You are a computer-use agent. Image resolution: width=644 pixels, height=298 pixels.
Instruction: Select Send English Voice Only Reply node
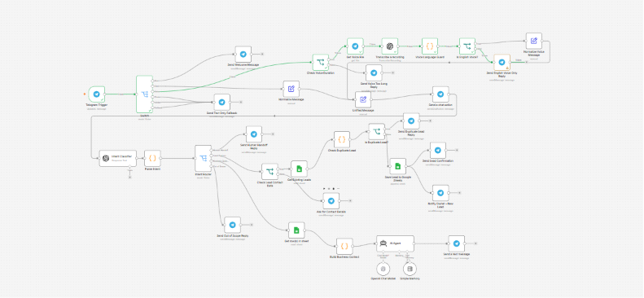click(x=502, y=63)
